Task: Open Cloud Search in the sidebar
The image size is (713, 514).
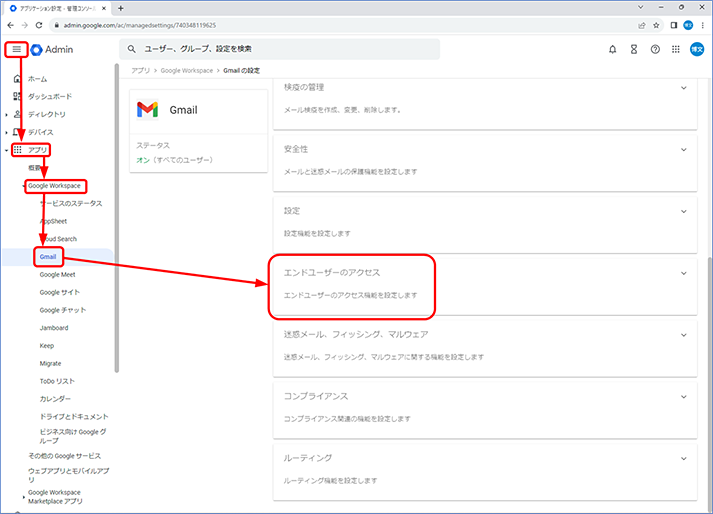Action: click(58, 239)
